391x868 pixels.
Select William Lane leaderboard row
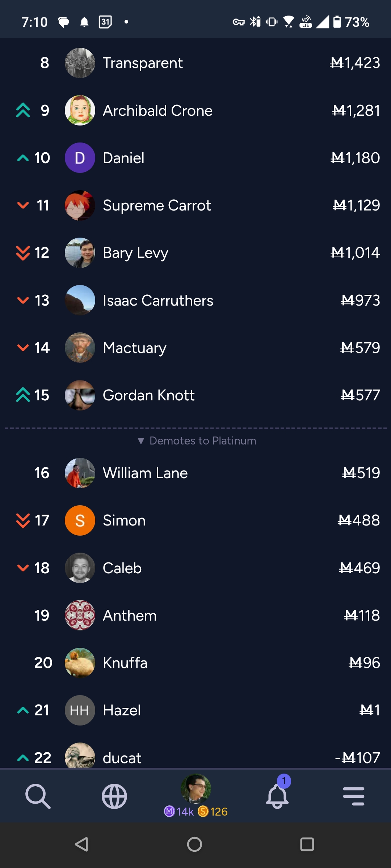tap(195, 473)
